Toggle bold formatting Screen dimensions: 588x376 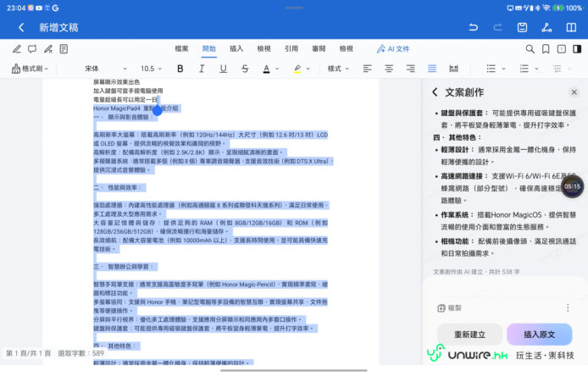pos(180,69)
